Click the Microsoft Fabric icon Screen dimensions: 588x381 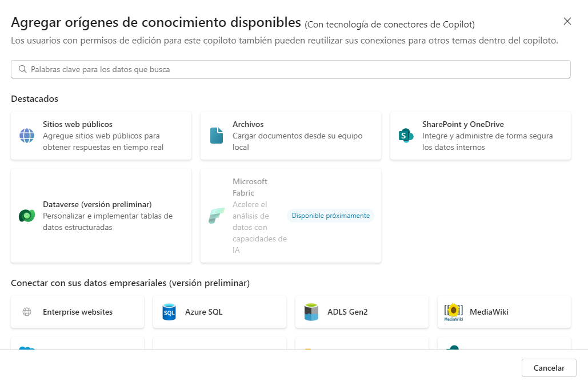click(x=217, y=216)
